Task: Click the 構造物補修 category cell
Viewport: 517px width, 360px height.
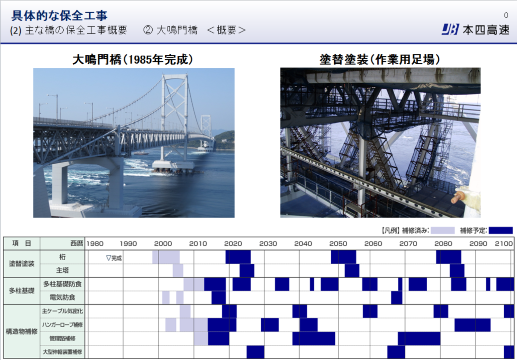Action: coord(22,332)
